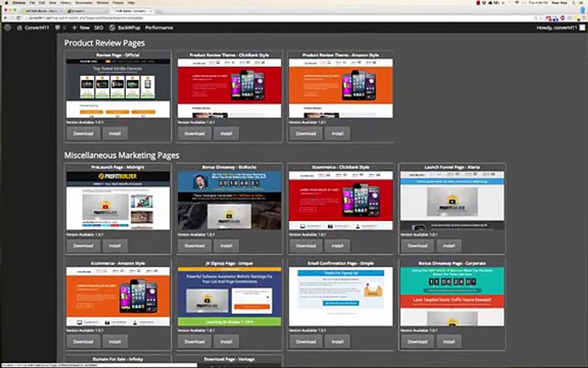Open Bonus Giveaway - BizRocks countdown thumbnail
Image resolution: width=588 pixels, height=368 pixels.
229,200
